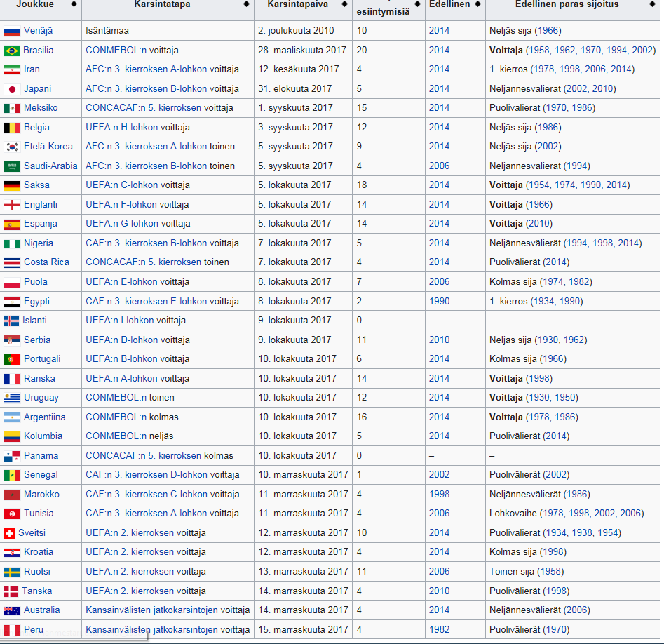The width and height of the screenshot is (664, 644).
Task: Open the 1982 link in Peru row
Action: pyautogui.click(x=439, y=629)
